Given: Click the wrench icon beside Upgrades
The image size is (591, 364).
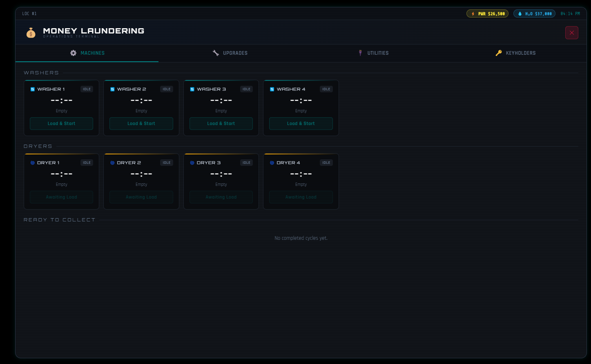Looking at the screenshot, I should (216, 53).
